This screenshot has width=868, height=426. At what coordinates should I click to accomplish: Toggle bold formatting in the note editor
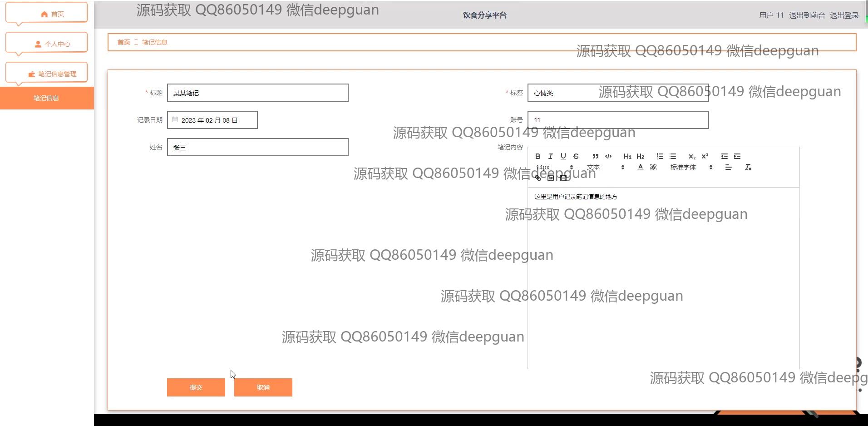click(538, 156)
